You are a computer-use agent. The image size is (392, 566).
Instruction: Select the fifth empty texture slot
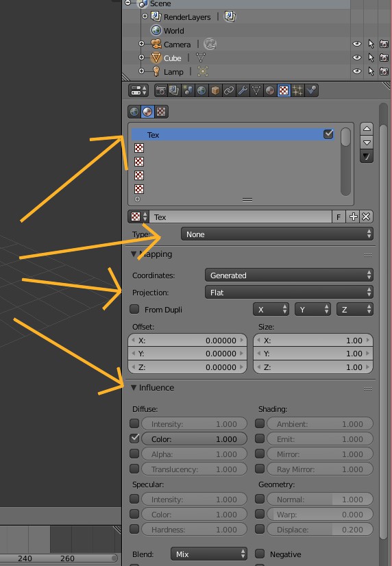click(139, 189)
